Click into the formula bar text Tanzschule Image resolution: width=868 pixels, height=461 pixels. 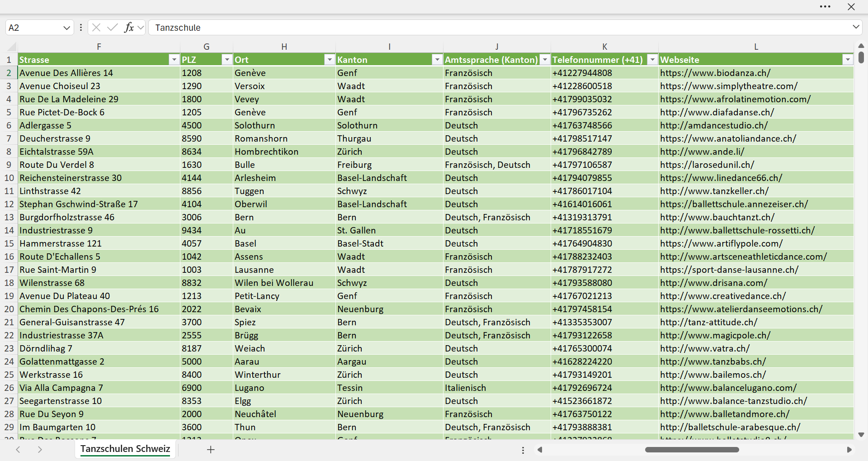[x=178, y=28]
